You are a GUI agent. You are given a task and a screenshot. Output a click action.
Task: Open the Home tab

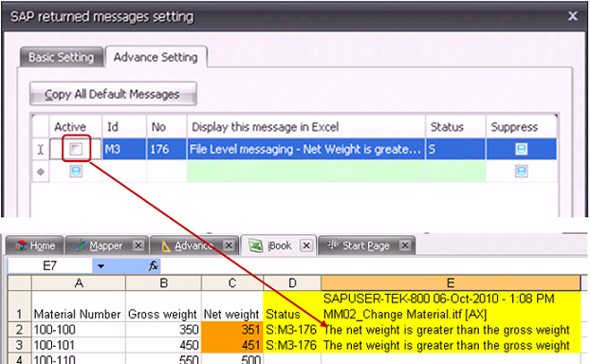pyautogui.click(x=35, y=246)
